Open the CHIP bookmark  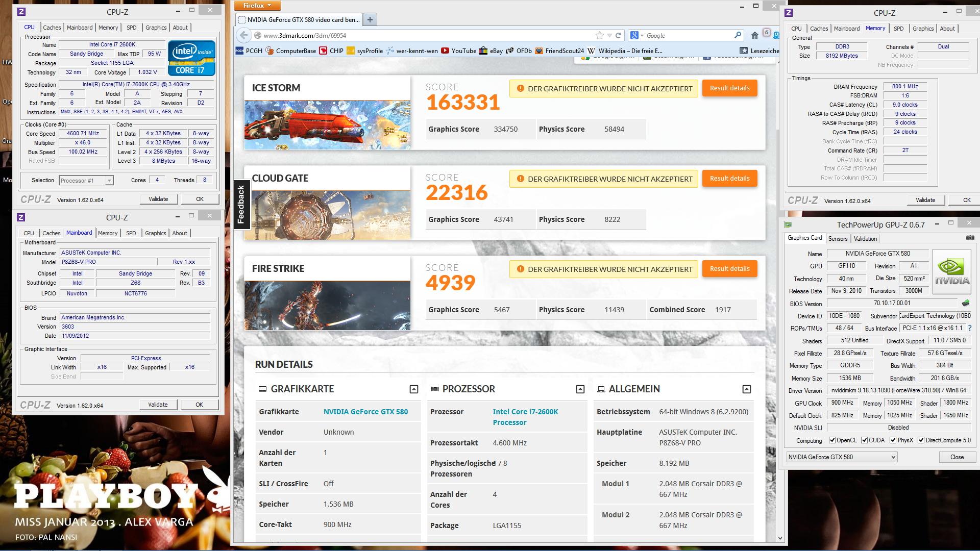331,51
